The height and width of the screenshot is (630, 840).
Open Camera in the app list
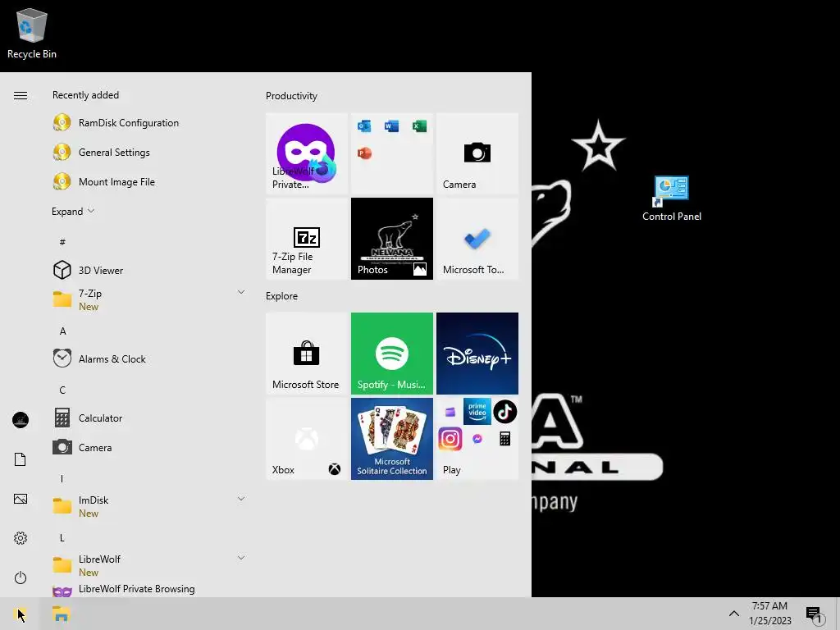tap(148, 447)
